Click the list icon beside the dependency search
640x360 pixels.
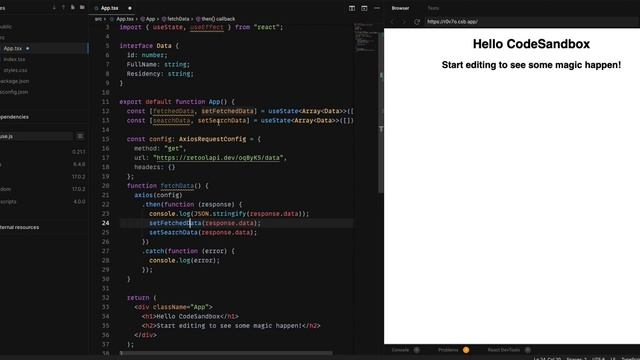pyautogui.click(x=80, y=136)
